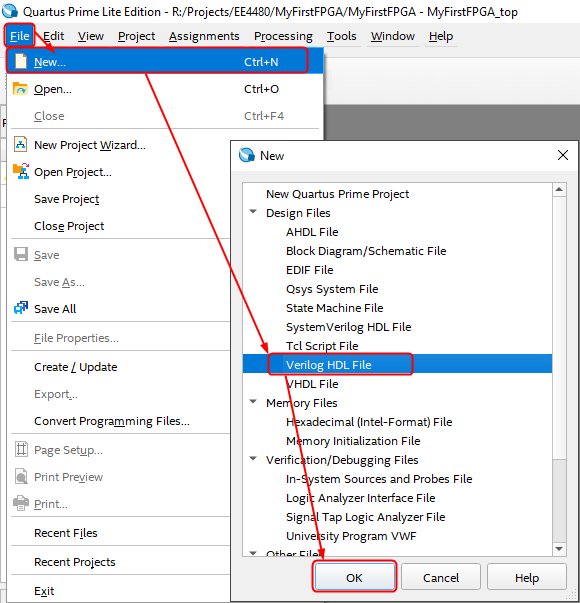Open the Window menu
Screen dimensions: 580x603
pos(393,36)
